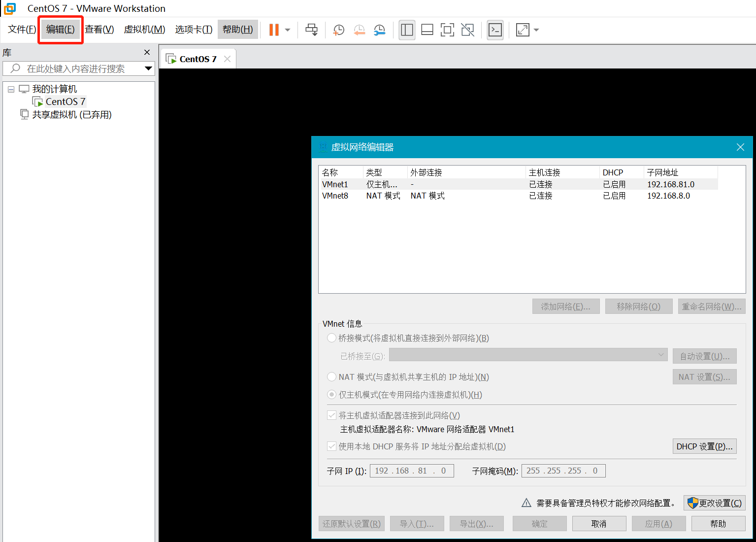Click the revert to snapshot icon
Viewport: 756px width, 542px height.
click(x=360, y=30)
